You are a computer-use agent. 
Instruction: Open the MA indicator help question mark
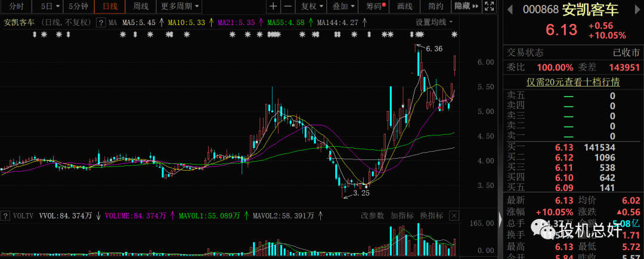(x=103, y=22)
